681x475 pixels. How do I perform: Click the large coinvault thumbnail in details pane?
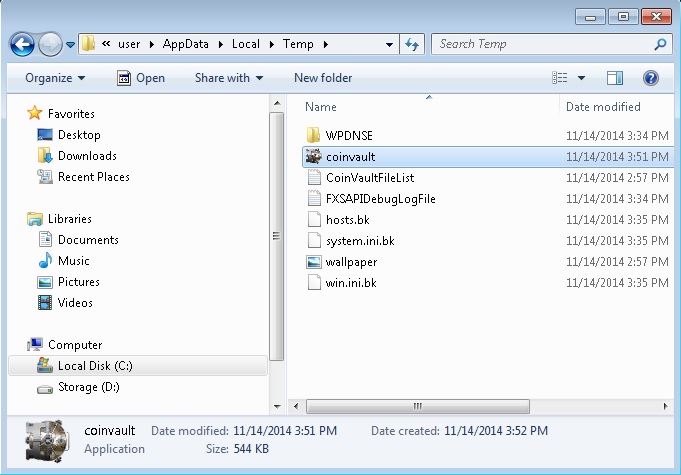pyautogui.click(x=47, y=441)
